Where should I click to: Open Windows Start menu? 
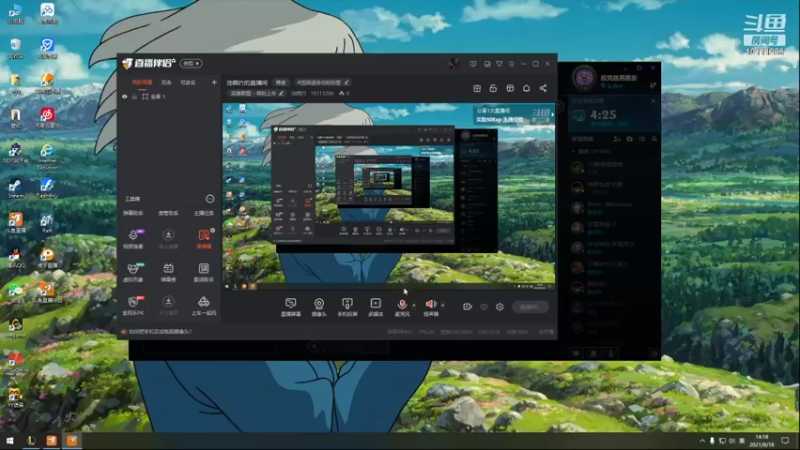click(10, 440)
